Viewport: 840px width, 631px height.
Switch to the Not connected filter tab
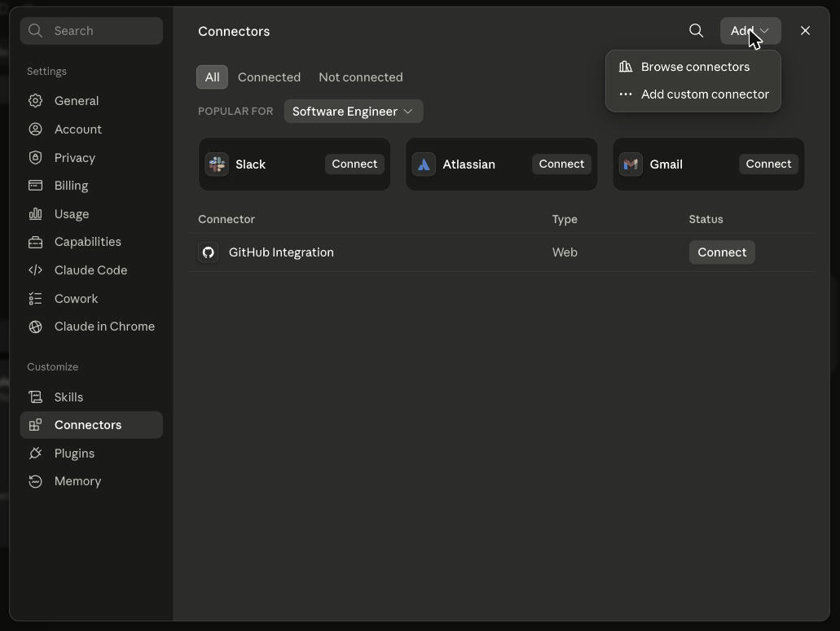click(x=361, y=77)
